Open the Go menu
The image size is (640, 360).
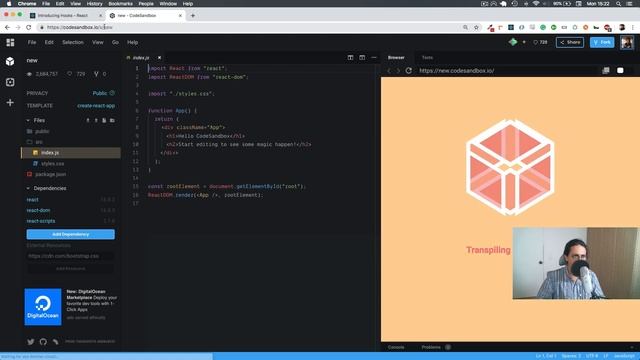115,42
